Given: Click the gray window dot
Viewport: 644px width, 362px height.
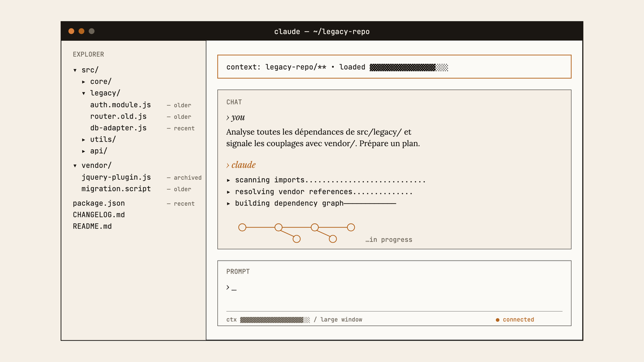Looking at the screenshot, I should click(92, 31).
